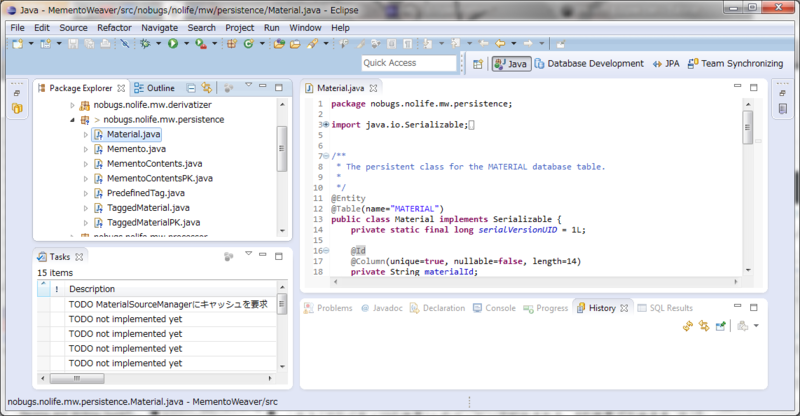
Task: Switch to the JPA perspective
Action: [666, 64]
